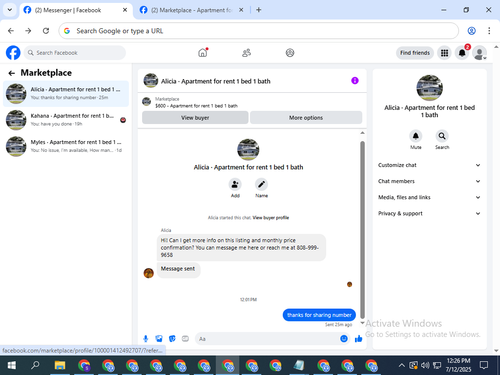
Task: Open the Kahana apartment conversation
Action: (66, 120)
